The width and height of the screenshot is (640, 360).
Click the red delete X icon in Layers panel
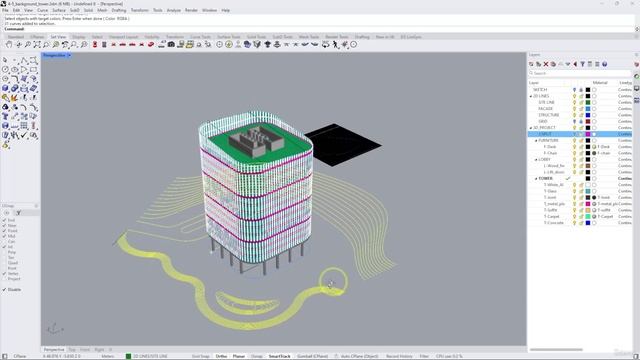pyautogui.click(x=546, y=64)
